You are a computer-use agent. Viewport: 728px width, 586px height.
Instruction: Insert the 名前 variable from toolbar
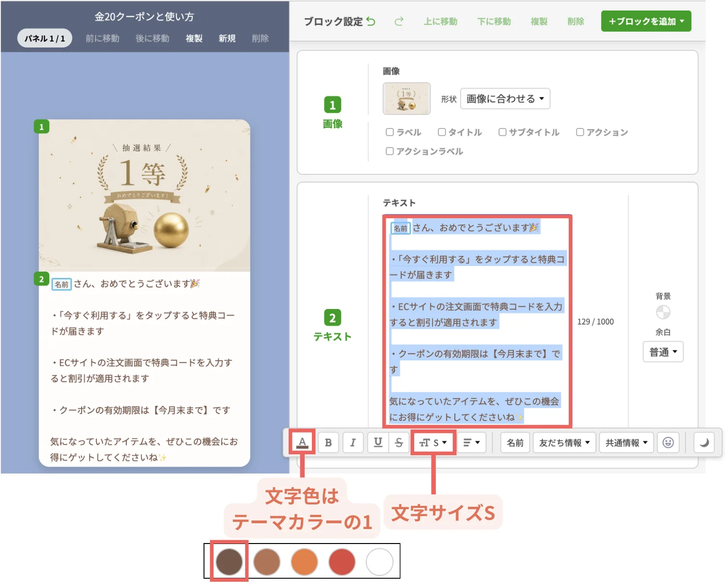pos(515,443)
